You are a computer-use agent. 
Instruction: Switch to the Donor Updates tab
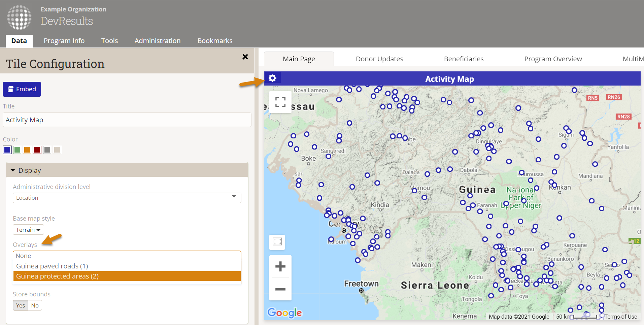[379, 59]
